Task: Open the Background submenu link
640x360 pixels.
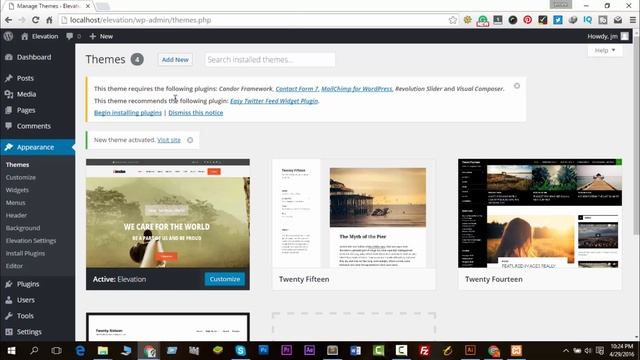Action: coord(23,228)
